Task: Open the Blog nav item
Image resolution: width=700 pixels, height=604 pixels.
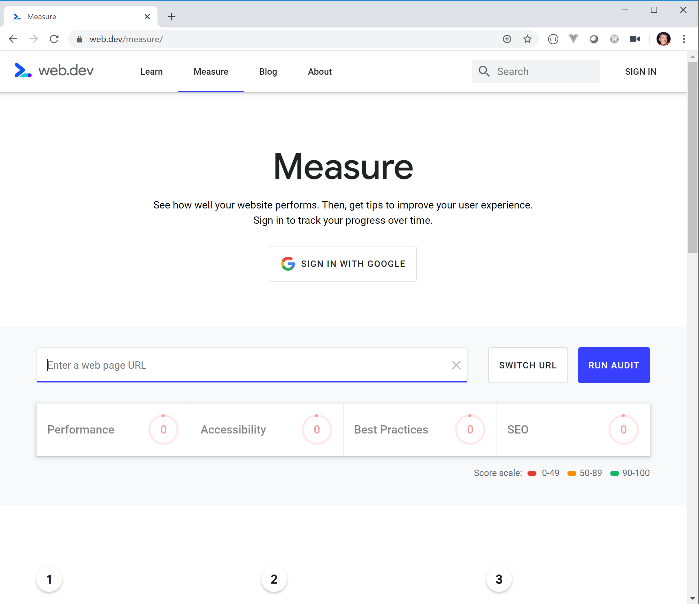Action: coord(268,72)
